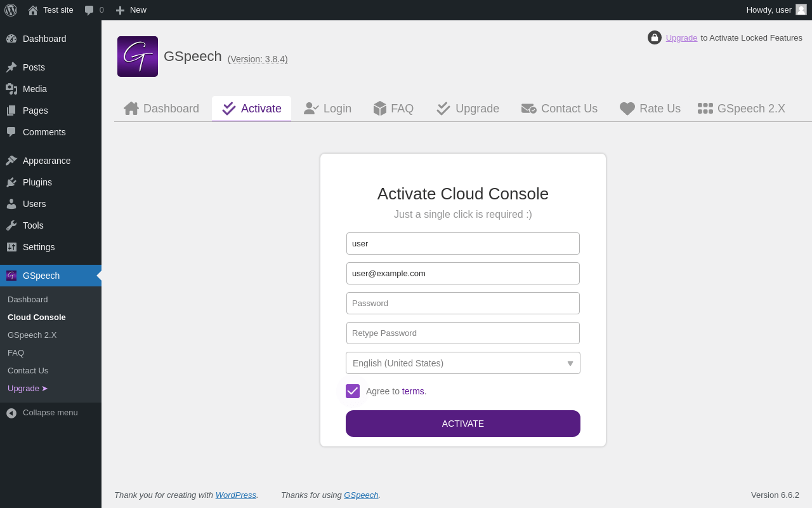Click the ACTIVATE button
Screen dimensions: 812x508
pyautogui.click(x=463, y=424)
